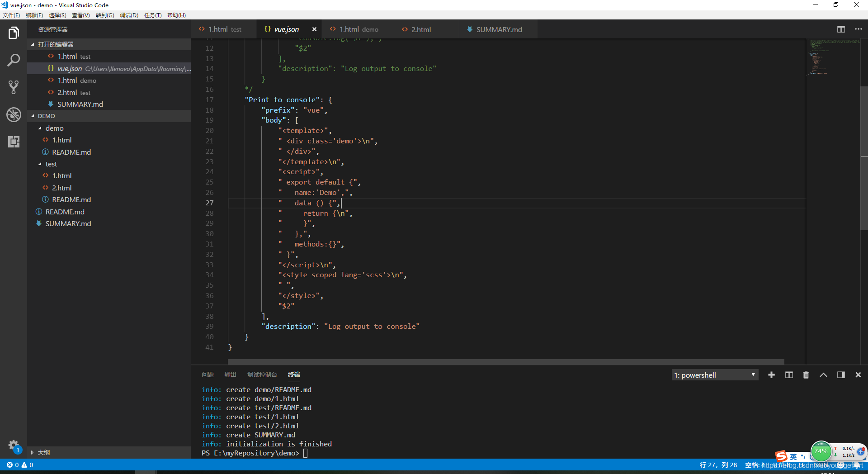Open the 选择(S) menu

click(x=57, y=15)
